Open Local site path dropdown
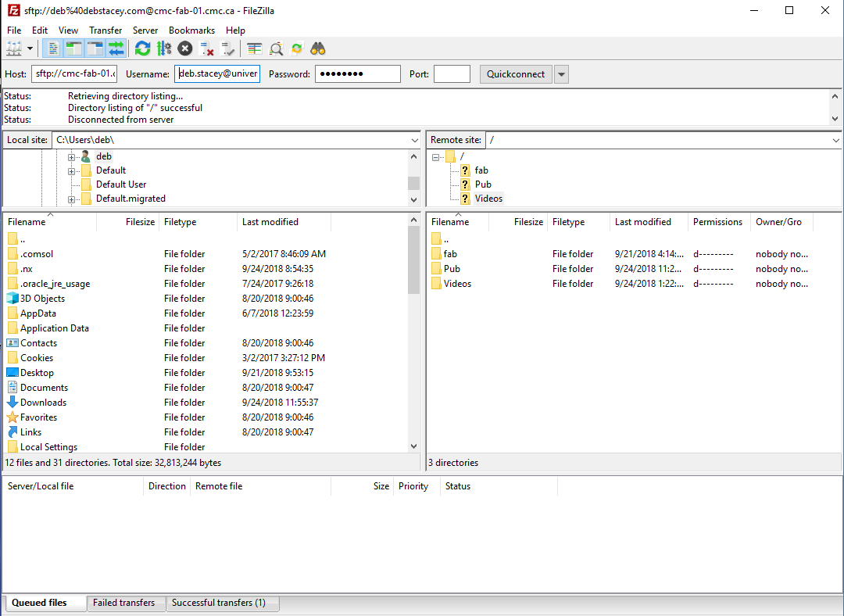 [x=414, y=140]
